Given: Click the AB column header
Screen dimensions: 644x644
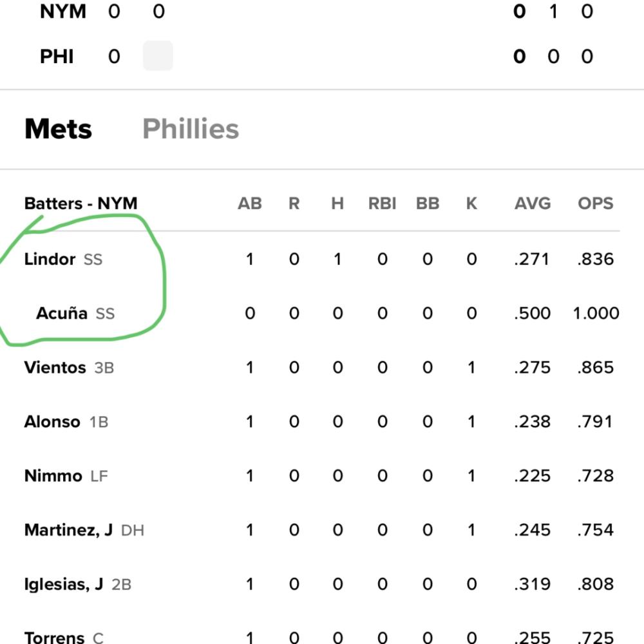Looking at the screenshot, I should point(250,204).
